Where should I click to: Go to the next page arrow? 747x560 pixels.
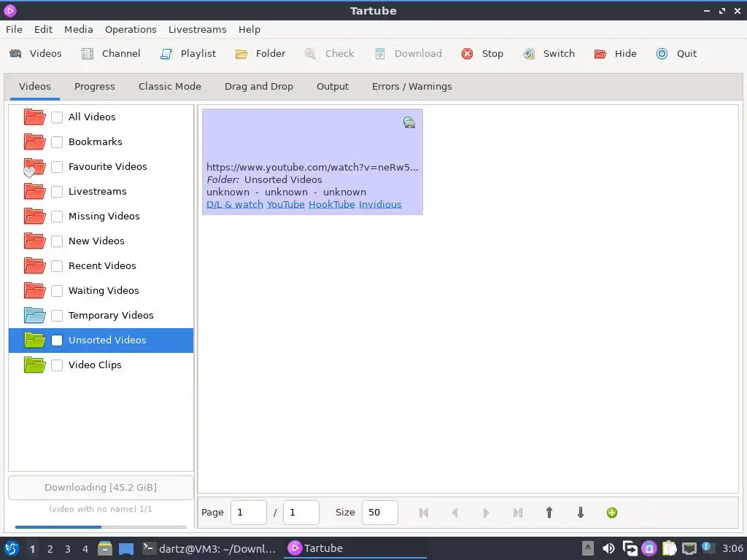point(486,513)
